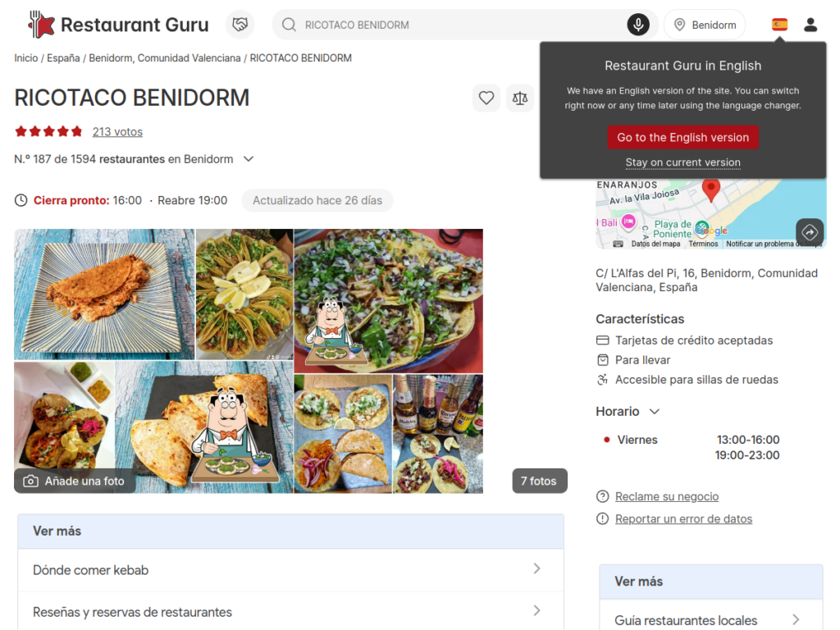Screen dimensions: 840x630
Task: Click the Actualizado hace 26 días badge
Action: click(317, 200)
